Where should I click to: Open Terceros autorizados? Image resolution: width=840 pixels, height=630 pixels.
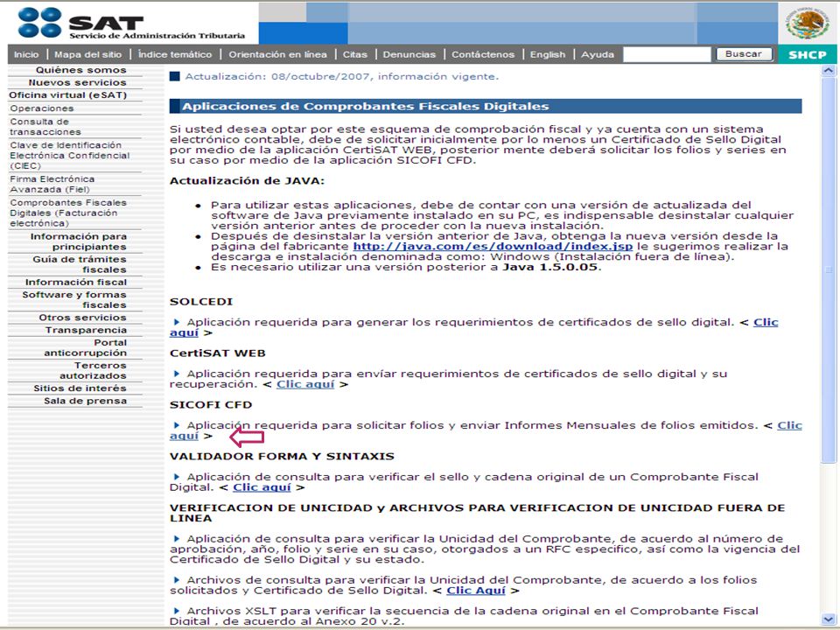(93, 371)
